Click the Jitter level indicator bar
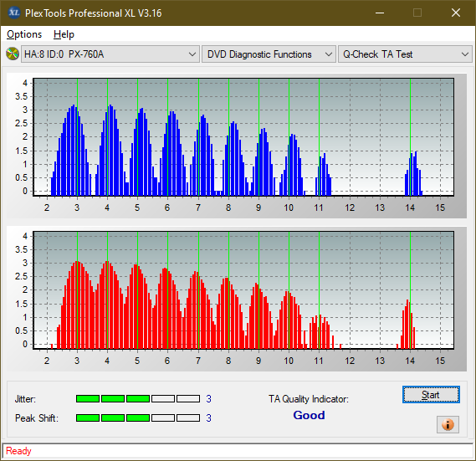This screenshot has height=461, width=476. point(138,399)
